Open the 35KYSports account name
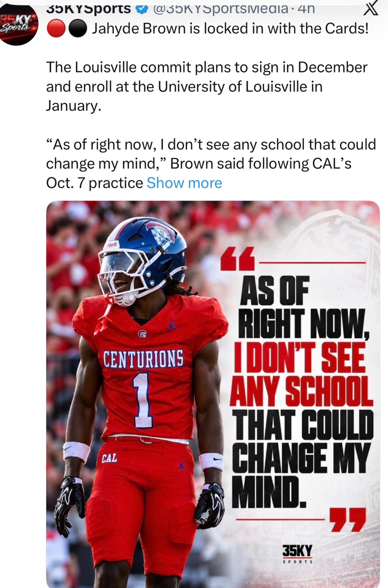This screenshot has height=588, width=388. 88,8
